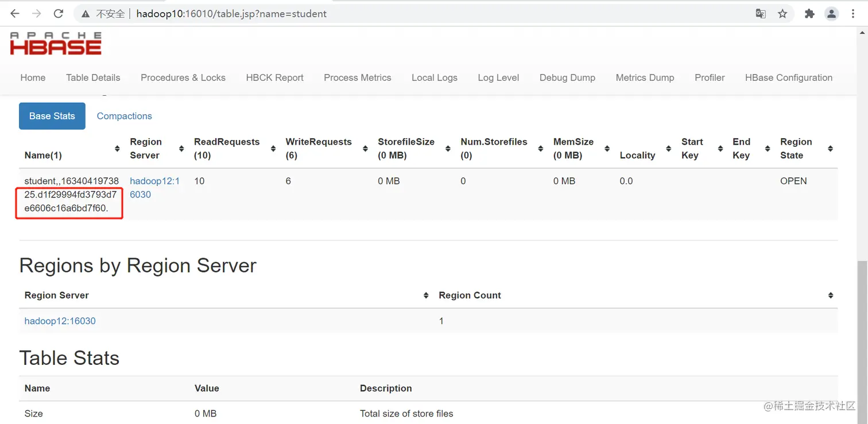This screenshot has height=424, width=868.
Task: Select the Base Stats tab
Action: [x=52, y=116]
